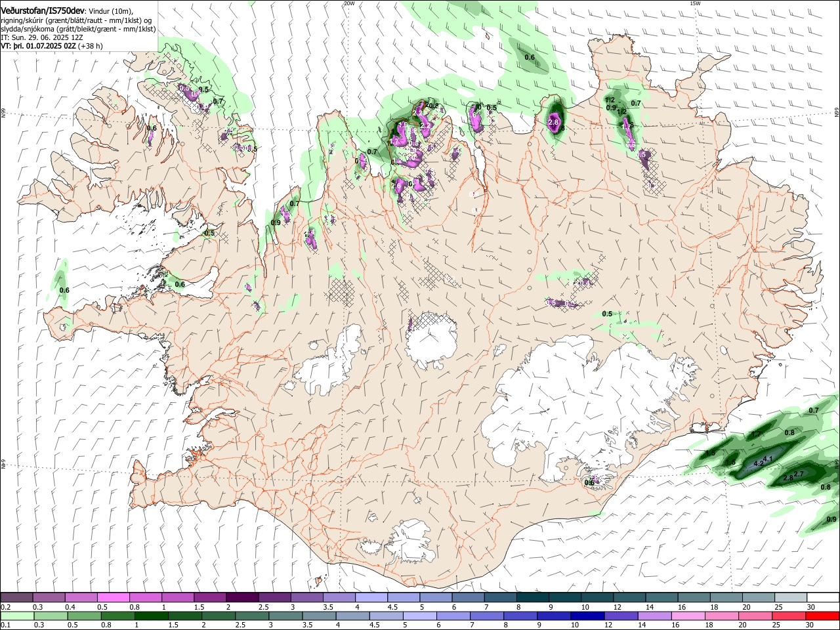This screenshot has height=630, width=840.
Task: Click the 4.1 precipitation value offshore southeast
Action: pyautogui.click(x=768, y=458)
